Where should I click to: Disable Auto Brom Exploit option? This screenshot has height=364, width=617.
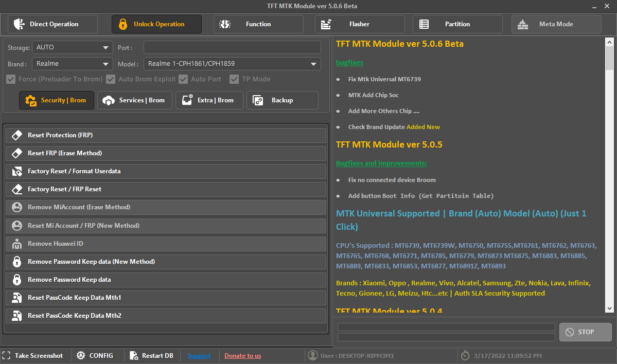111,79
